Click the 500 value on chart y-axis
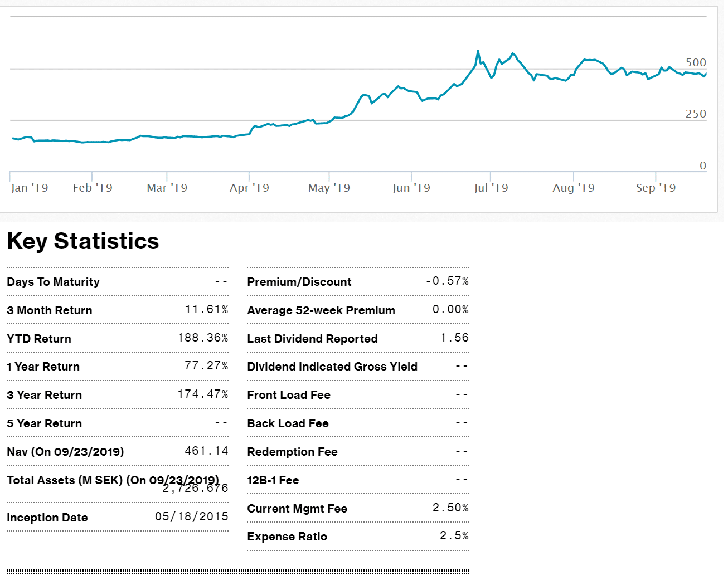 696,62
